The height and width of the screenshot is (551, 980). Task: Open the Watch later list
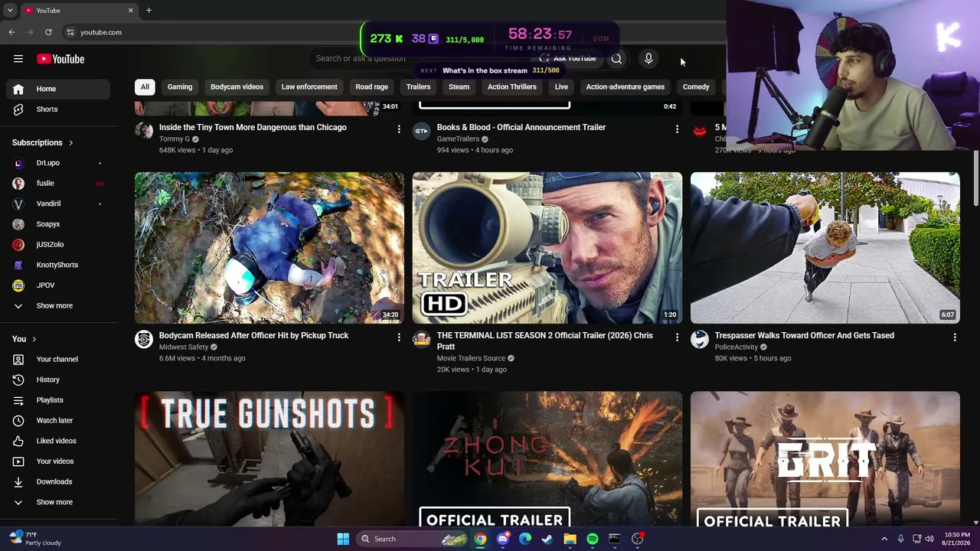[58, 420]
